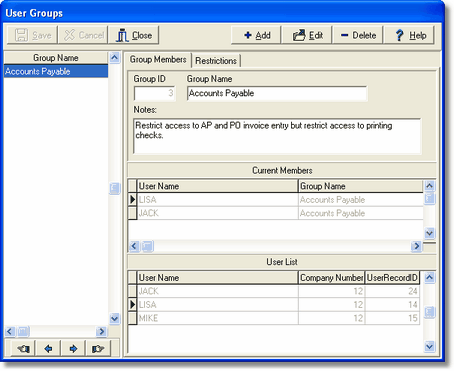454x371 pixels.
Task: Click the Cancel toolbar button
Action: (x=83, y=35)
